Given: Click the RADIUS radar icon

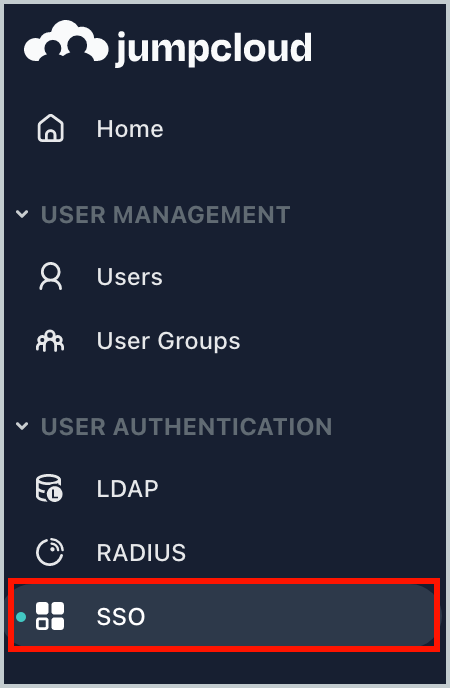Looking at the screenshot, I should point(50,552).
